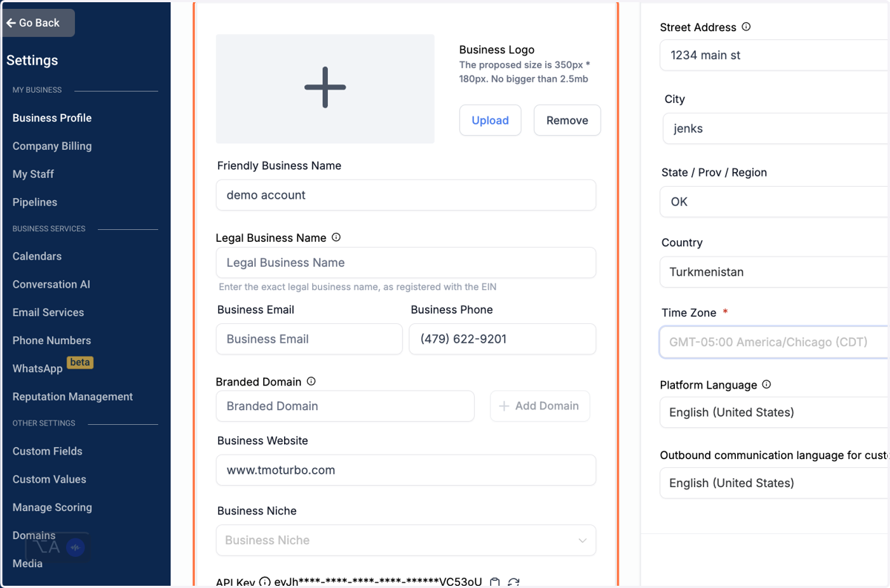
Task: Click the Legal Business Name info icon
Action: click(x=336, y=238)
